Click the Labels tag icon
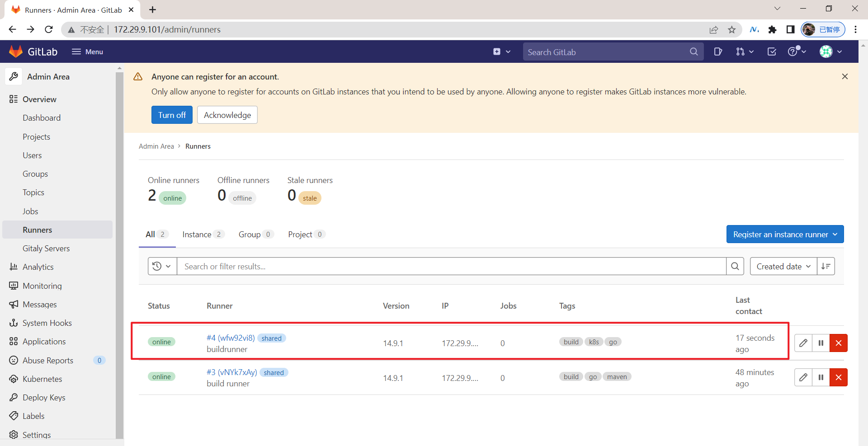Viewport: 868px width, 446px height. (14, 416)
